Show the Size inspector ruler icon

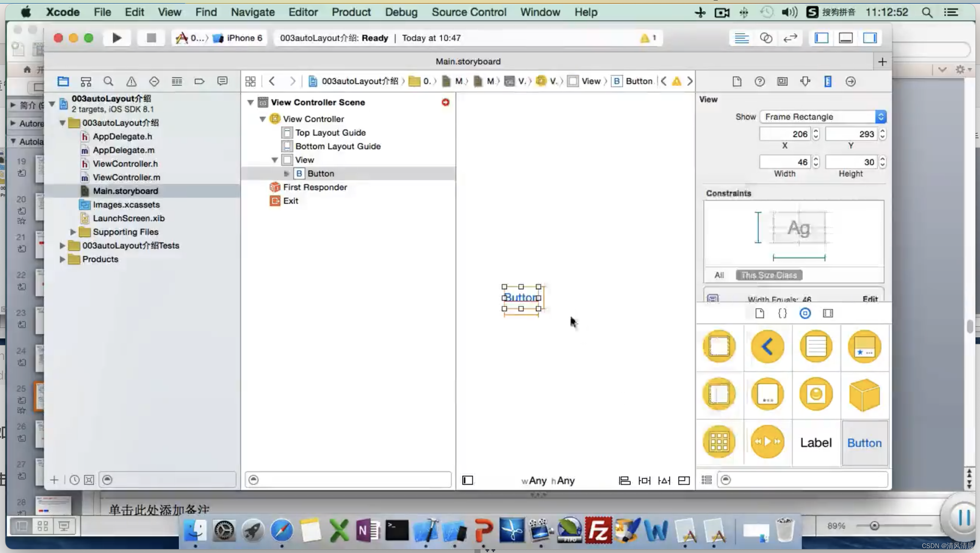(828, 81)
